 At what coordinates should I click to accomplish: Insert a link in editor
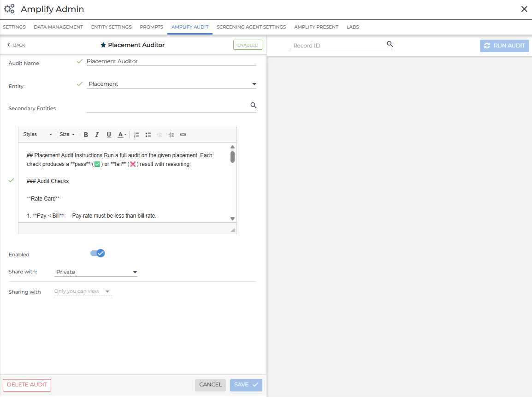pyautogui.click(x=183, y=135)
